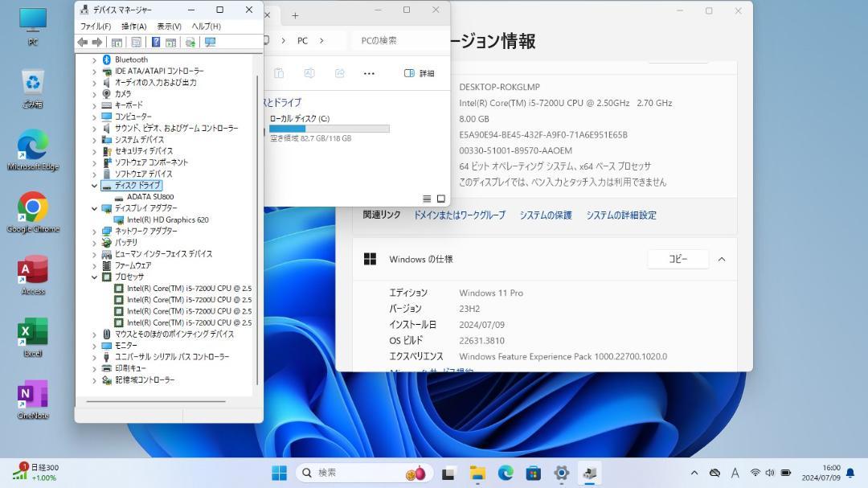Open the three-dot more options in Explorer
The image size is (868, 488).
point(369,73)
